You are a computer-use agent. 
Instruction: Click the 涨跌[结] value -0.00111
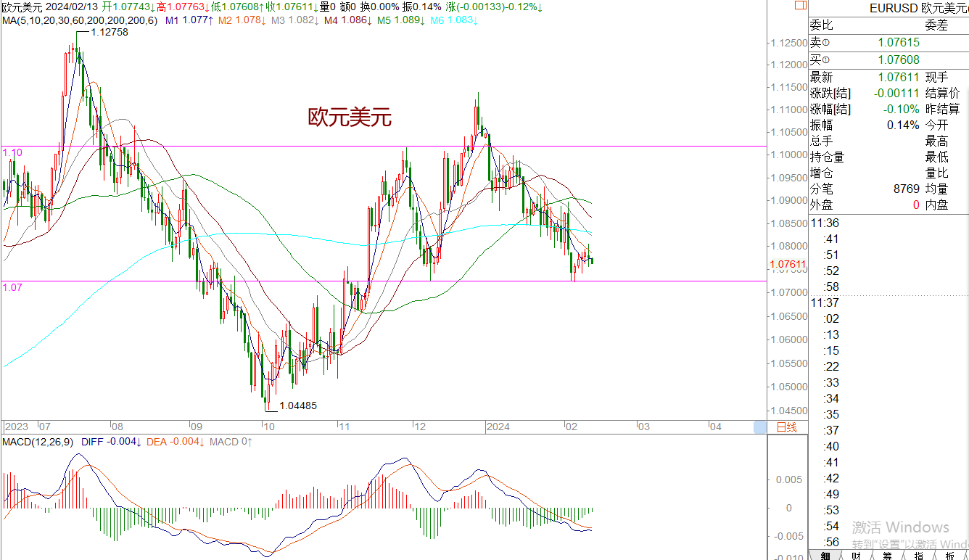(896, 93)
